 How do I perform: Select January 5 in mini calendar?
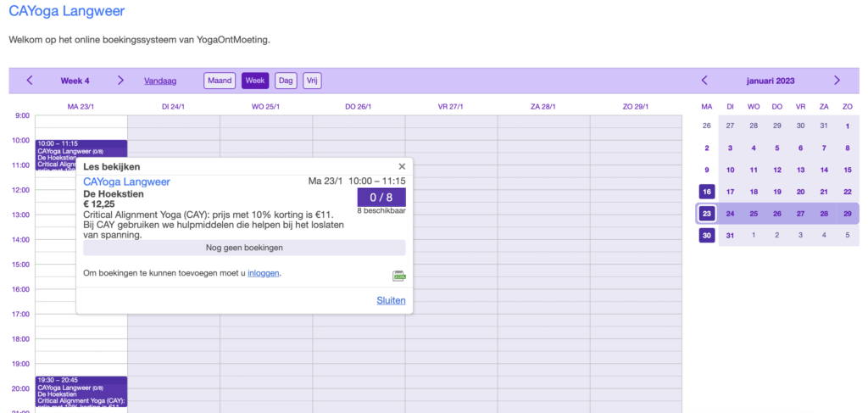click(777, 148)
